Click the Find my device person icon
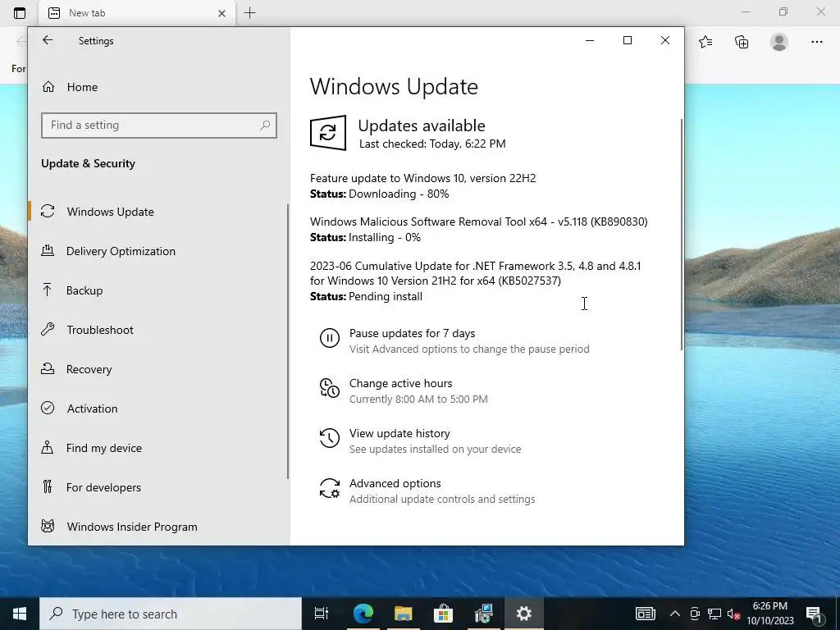Viewport: 840px width, 630px height. pyautogui.click(x=47, y=447)
